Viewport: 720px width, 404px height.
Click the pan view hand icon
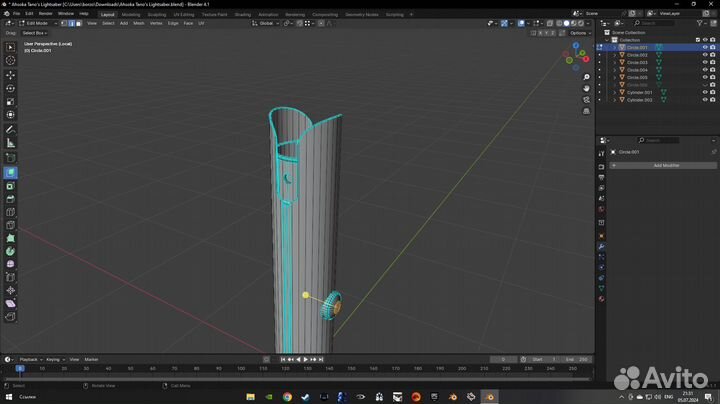click(586, 88)
